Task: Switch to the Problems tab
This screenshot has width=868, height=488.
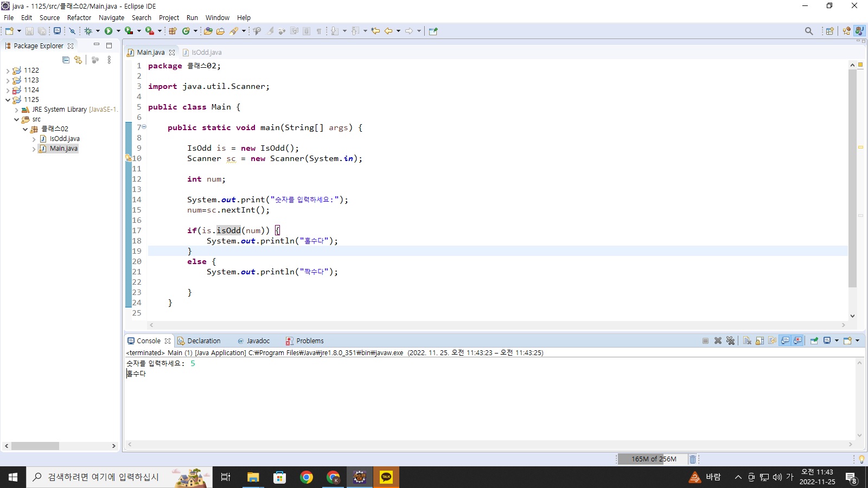Action: (x=305, y=341)
